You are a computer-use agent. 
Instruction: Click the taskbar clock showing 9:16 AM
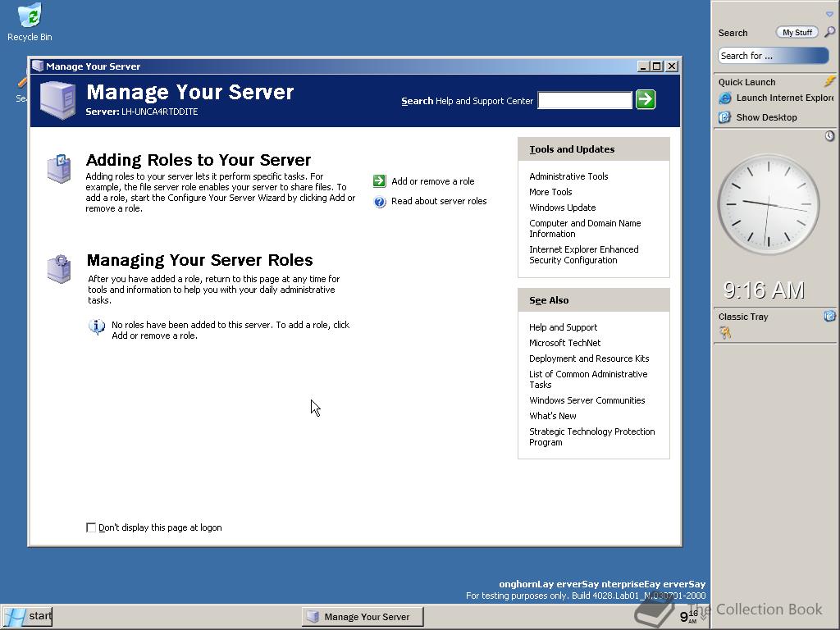689,617
